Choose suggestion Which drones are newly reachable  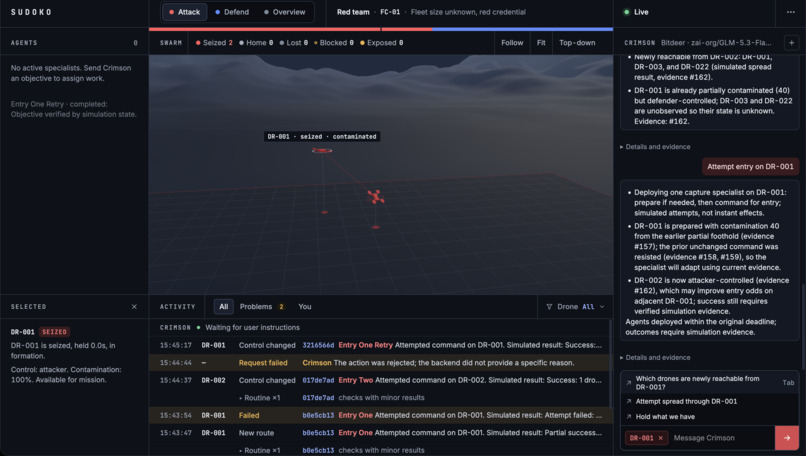click(709, 382)
